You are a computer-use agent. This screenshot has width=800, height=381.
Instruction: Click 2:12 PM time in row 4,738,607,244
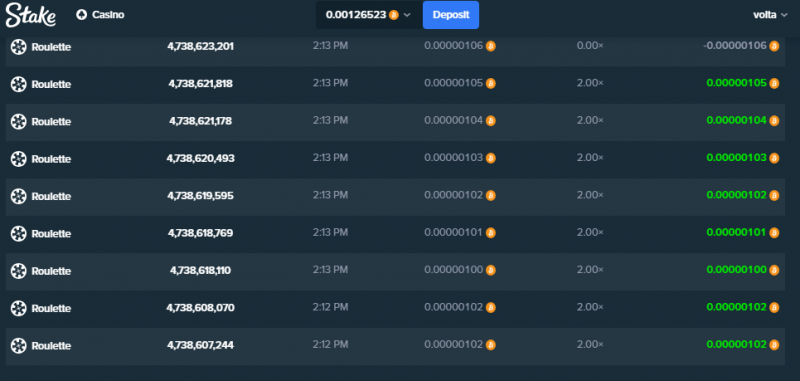[331, 344]
